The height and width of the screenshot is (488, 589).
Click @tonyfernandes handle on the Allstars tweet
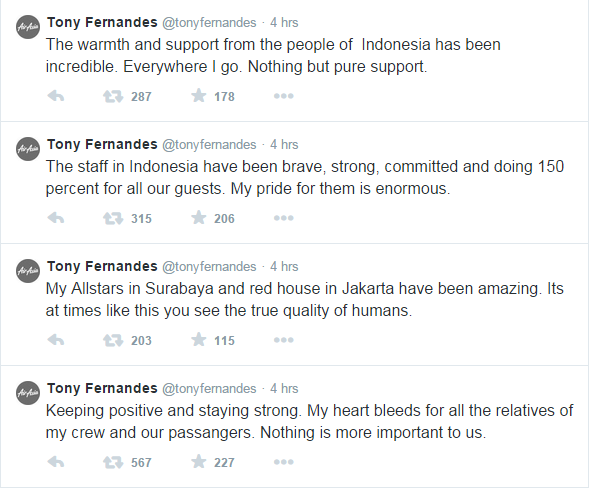tap(209, 267)
